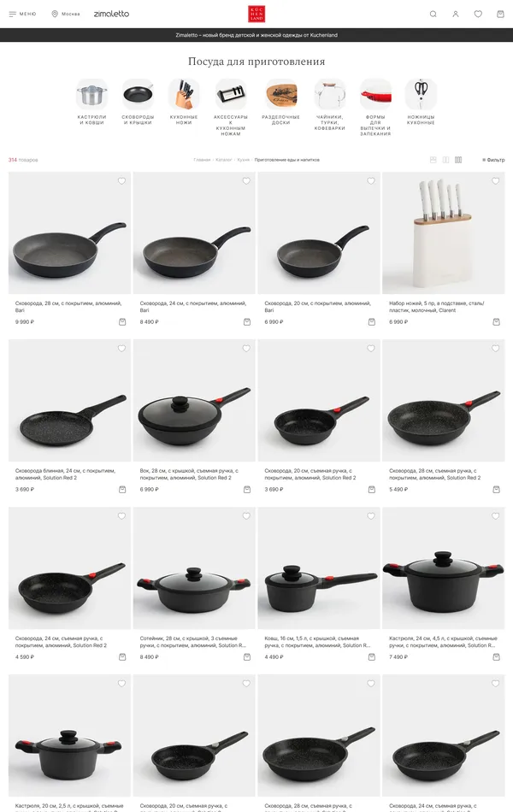Open the search icon in header

click(433, 14)
